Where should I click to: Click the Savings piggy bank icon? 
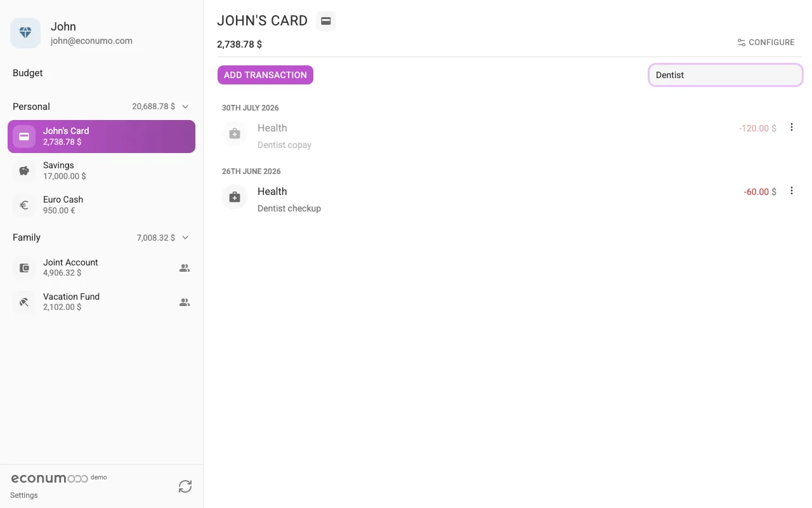pyautogui.click(x=24, y=171)
